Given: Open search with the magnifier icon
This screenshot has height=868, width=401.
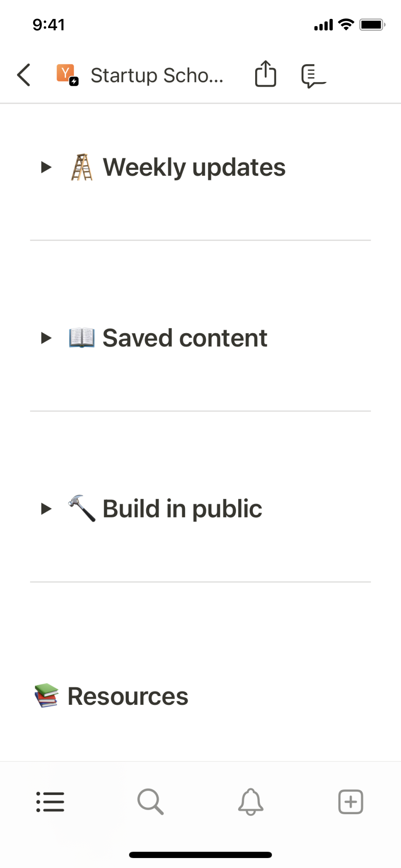Looking at the screenshot, I should point(150,802).
